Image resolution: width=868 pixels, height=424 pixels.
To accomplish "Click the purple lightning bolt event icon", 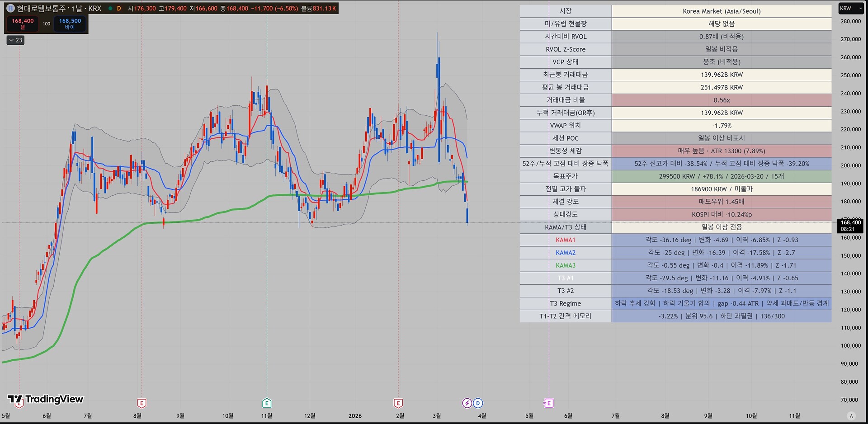I will tap(467, 403).
